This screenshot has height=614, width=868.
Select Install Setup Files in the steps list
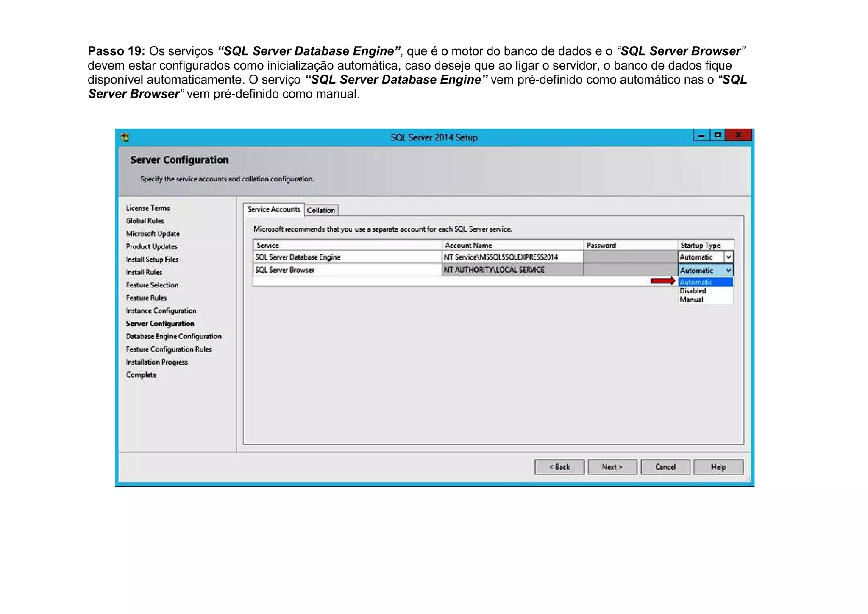pos(152,260)
